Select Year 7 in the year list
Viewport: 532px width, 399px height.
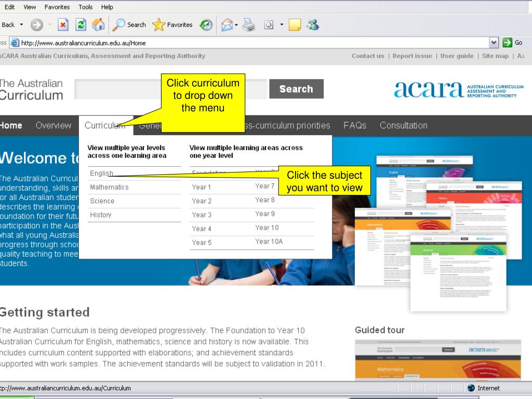[x=265, y=187]
